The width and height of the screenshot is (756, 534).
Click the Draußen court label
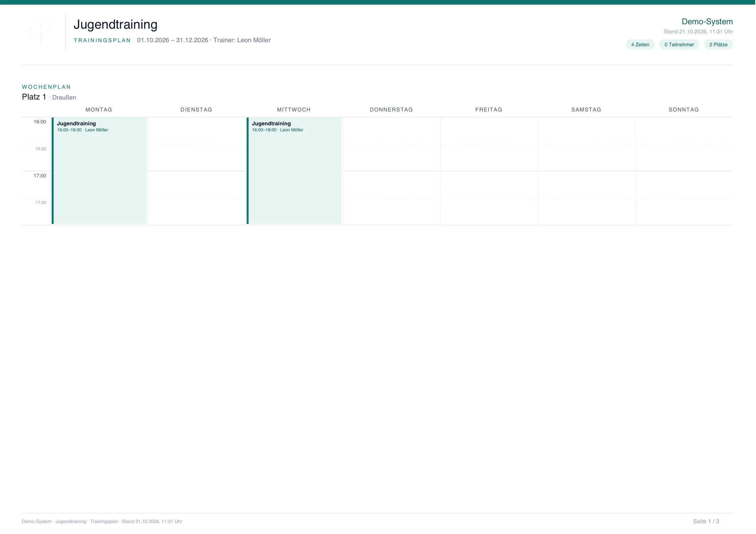click(64, 97)
